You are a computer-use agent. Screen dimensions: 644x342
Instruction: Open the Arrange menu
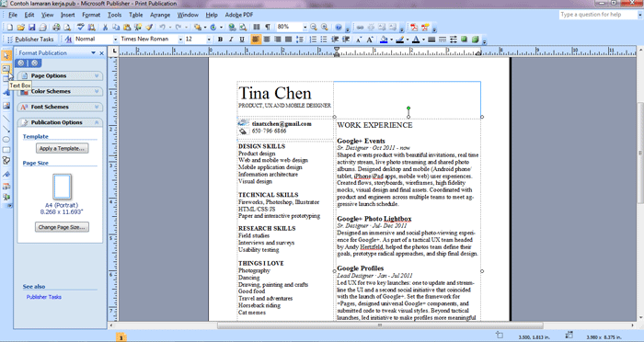point(160,15)
